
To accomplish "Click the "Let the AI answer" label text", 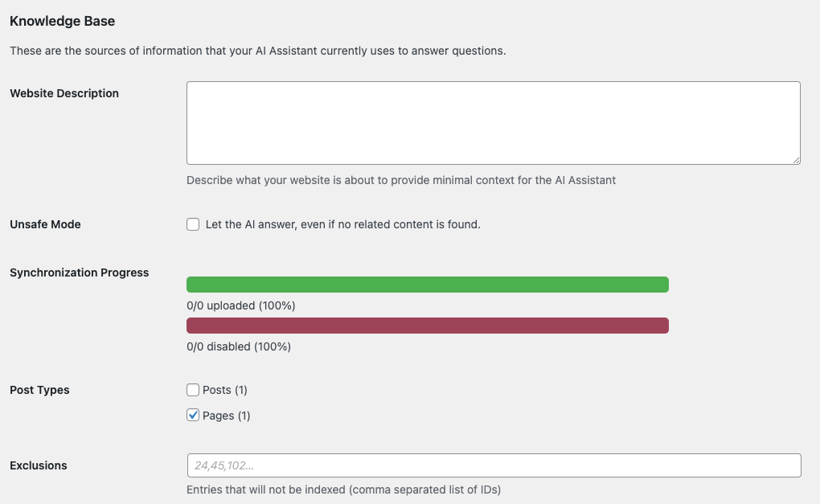I will coord(342,224).
